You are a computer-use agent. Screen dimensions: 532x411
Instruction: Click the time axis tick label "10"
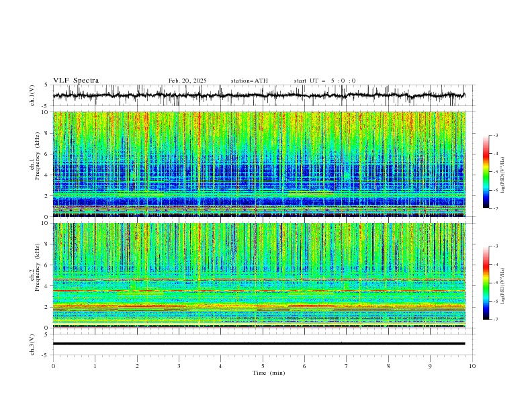coord(472,366)
